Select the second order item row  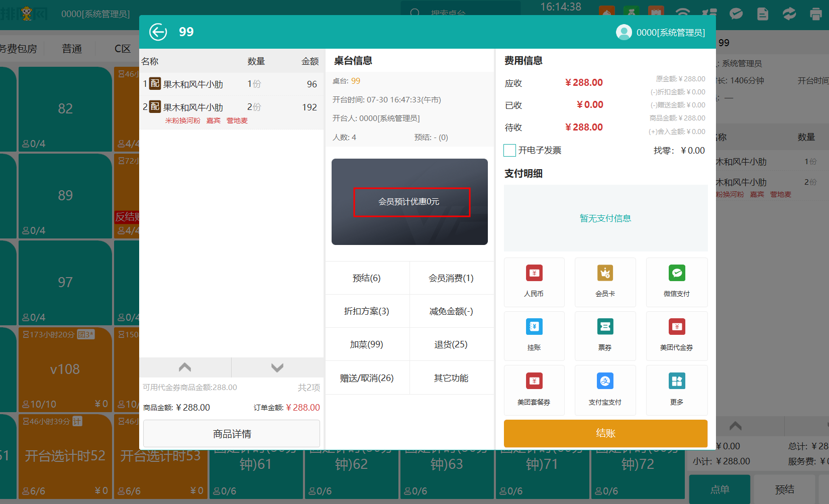[x=231, y=112]
